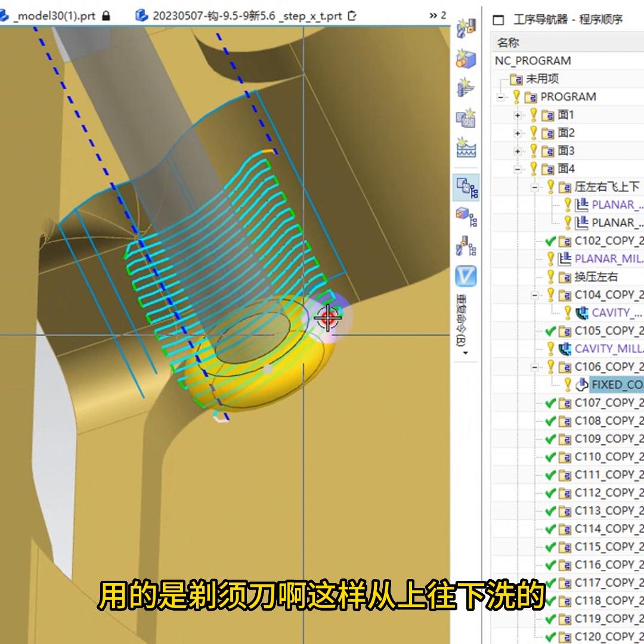Collapse the 面4 program group
The height and width of the screenshot is (644, 644).
point(518,169)
